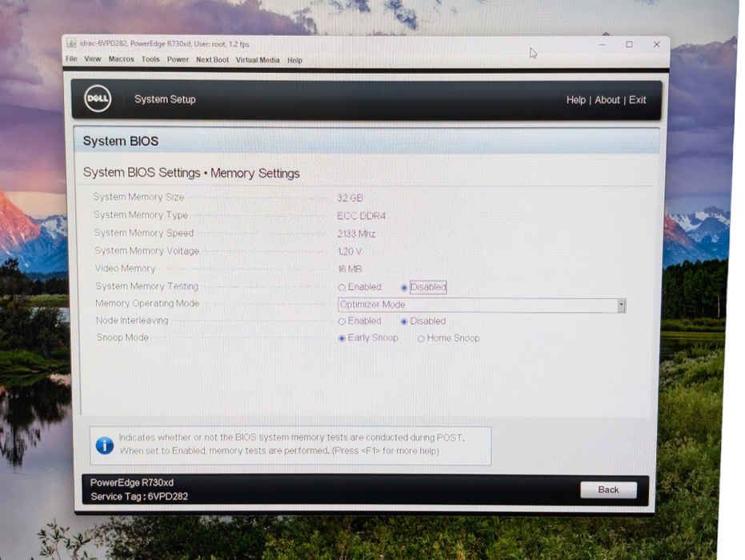Click the Memory Operating Mode label

[x=147, y=303]
